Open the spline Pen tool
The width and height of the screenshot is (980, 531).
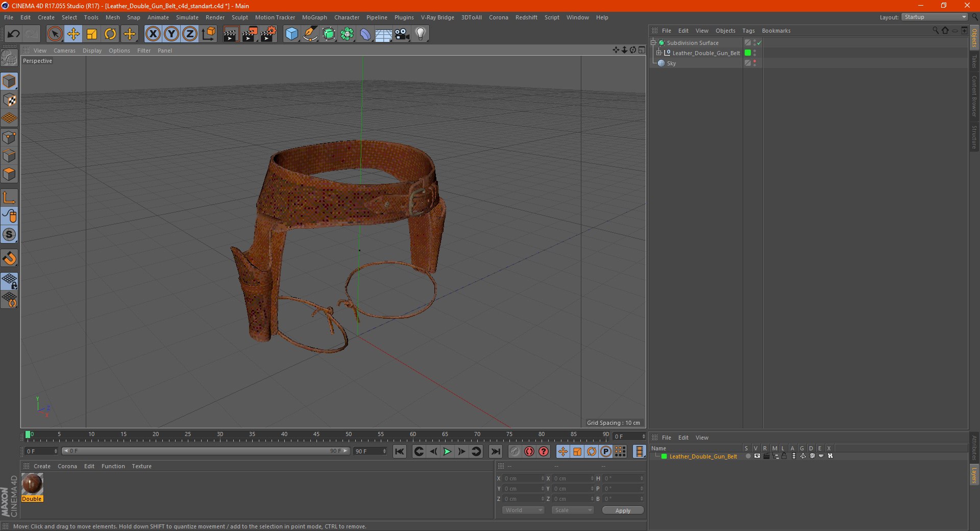pos(310,34)
